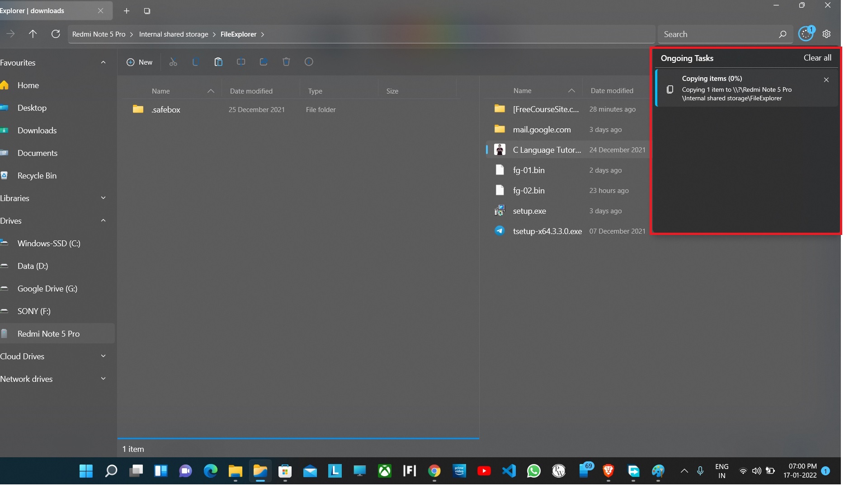This screenshot has height=488, width=868.
Task: Select Redmi Note 5 Pro drive
Action: click(48, 333)
